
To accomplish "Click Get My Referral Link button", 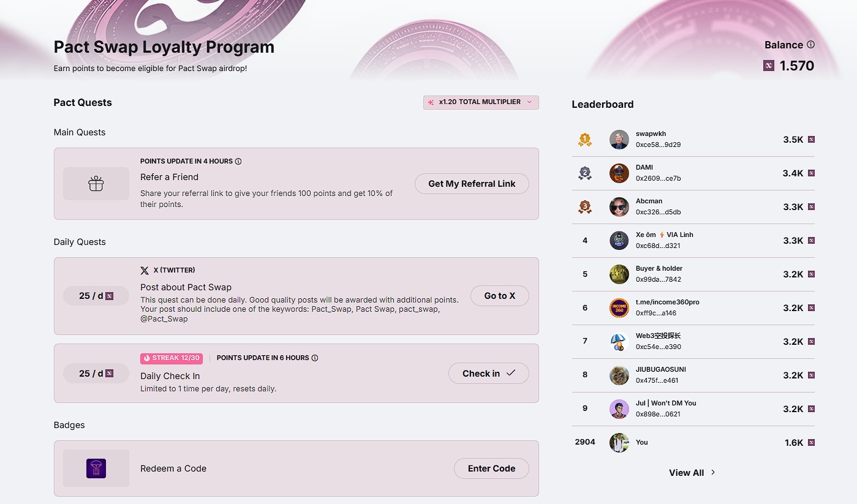I will [x=472, y=184].
